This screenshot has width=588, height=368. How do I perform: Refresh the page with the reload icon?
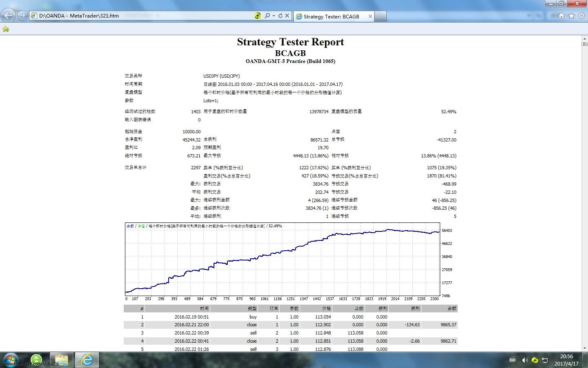[x=280, y=16]
